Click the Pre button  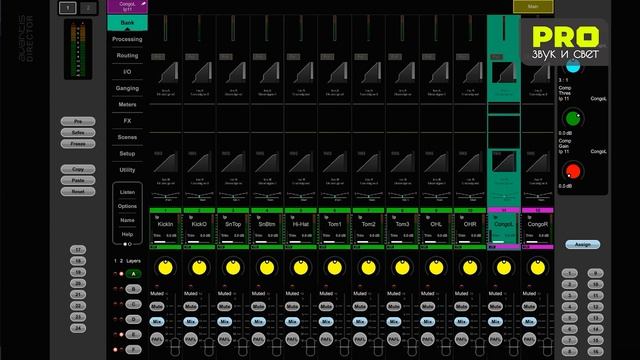[78, 121]
